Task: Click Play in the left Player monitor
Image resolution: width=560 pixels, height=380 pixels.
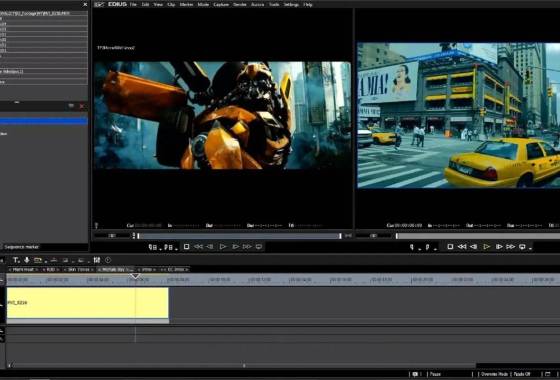Action: [223, 247]
